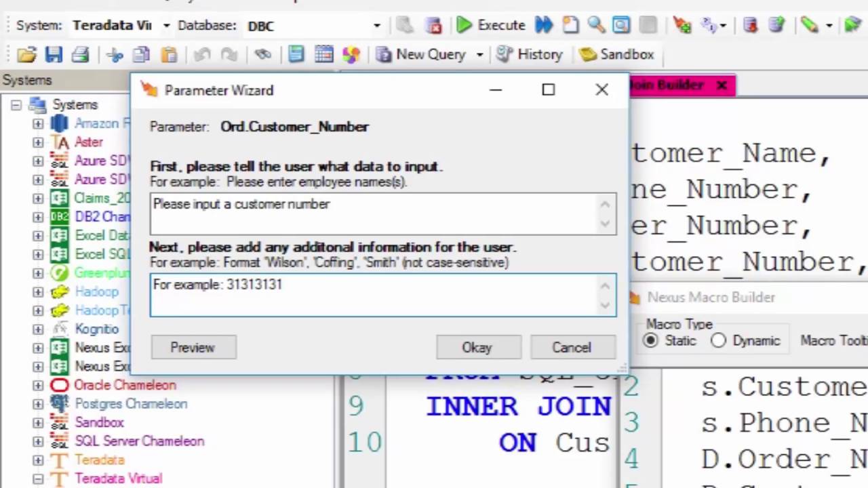Click the blue floppy disk save icon
The height and width of the screenshot is (488, 868).
tap(54, 54)
